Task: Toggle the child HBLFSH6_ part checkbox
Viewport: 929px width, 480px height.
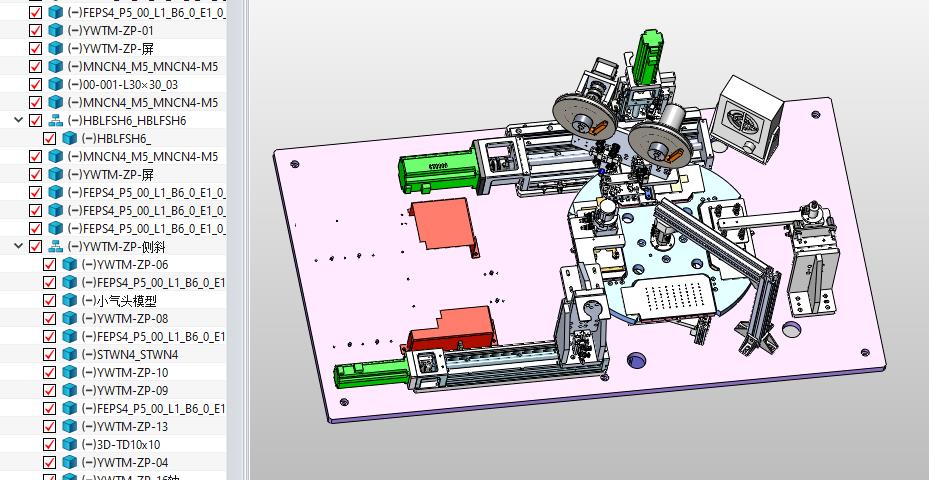Action: [x=50, y=138]
